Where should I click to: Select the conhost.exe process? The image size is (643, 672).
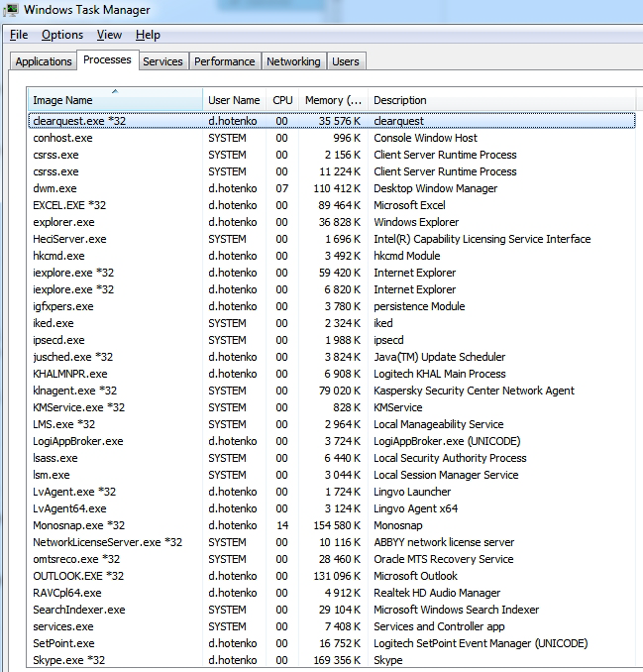point(332,138)
